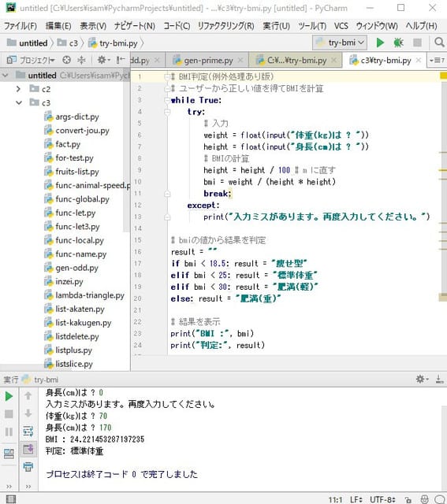Expand the c2 folder

tap(18, 89)
